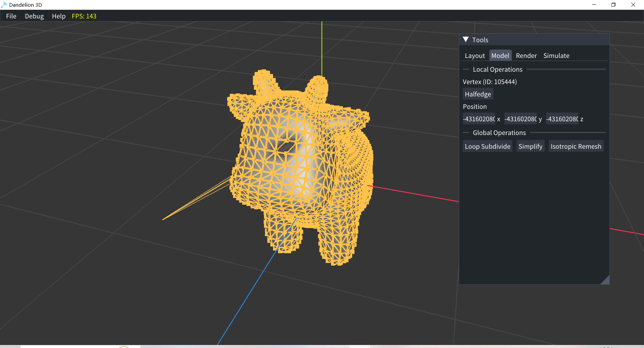644x348 pixels.
Task: Switch to the Layout tab
Action: click(475, 56)
